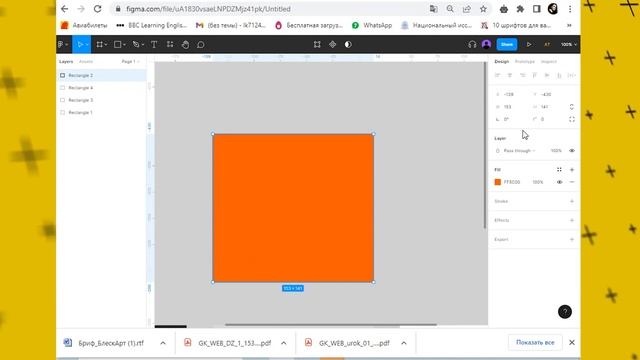Click the user avatar in Figma toolbar

tap(486, 44)
